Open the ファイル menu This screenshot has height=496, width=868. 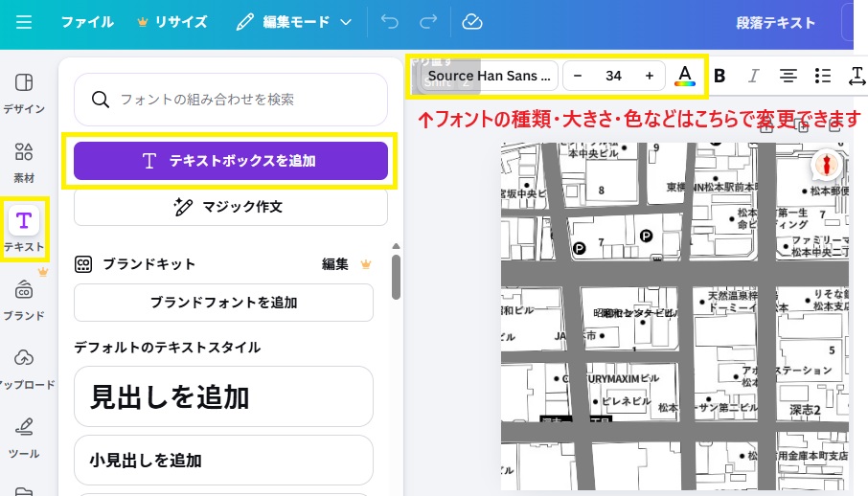coord(86,22)
